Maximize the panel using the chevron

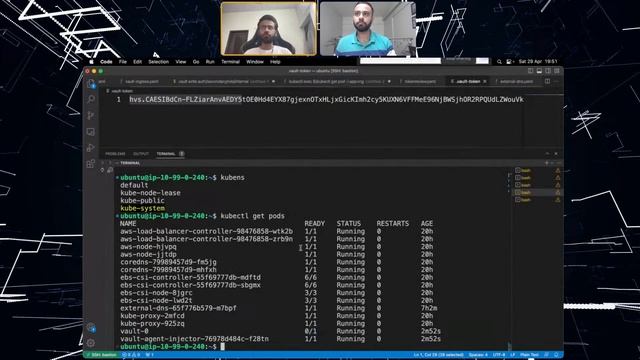[547, 154]
